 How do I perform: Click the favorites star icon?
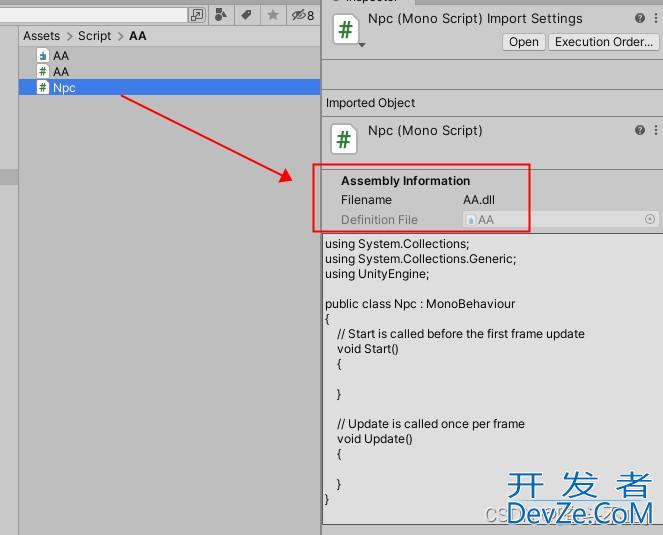[x=273, y=15]
